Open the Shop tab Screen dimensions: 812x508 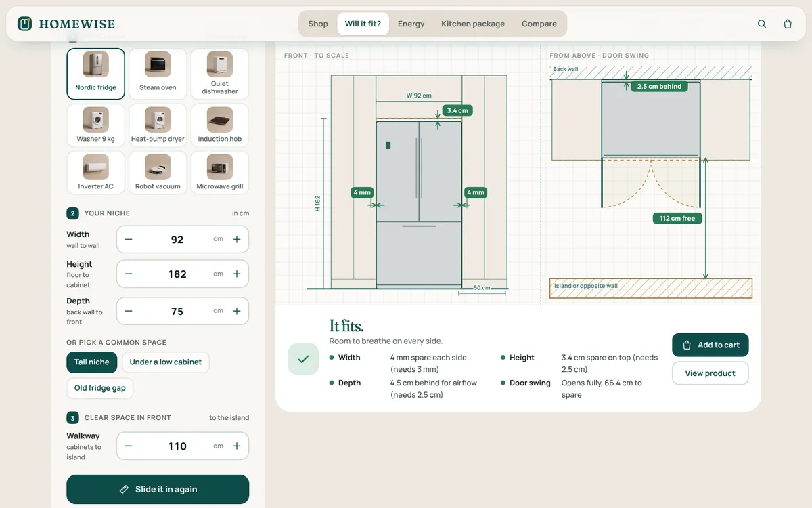[318, 24]
